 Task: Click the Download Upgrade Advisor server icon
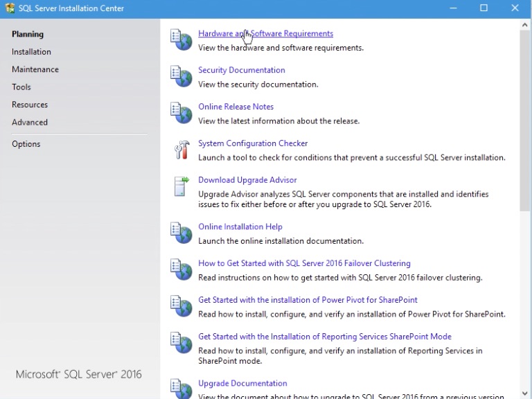pyautogui.click(x=181, y=186)
